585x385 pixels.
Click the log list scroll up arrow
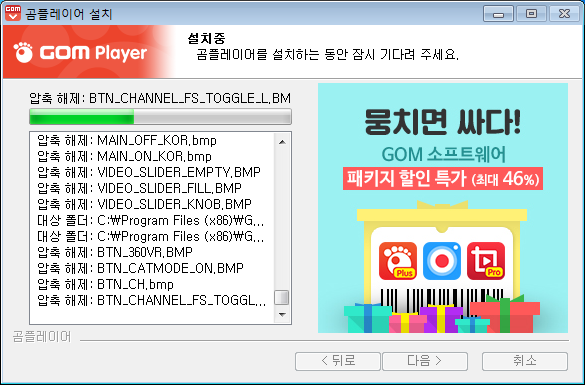[282, 142]
